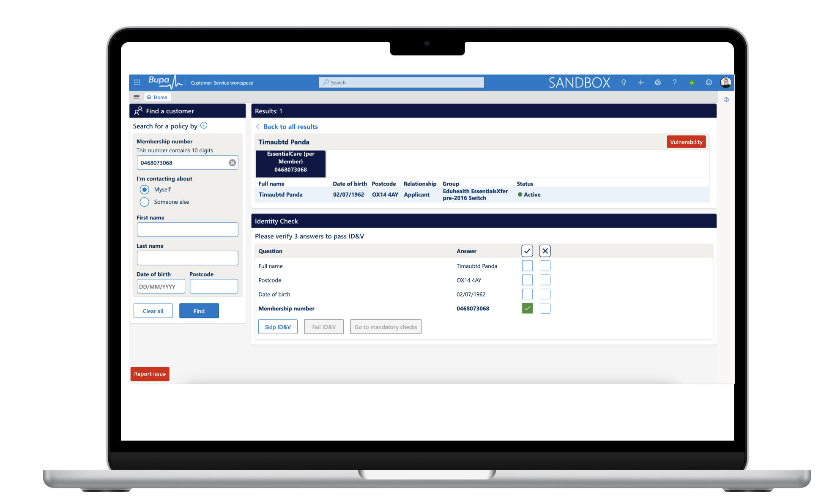
Task: Click the smiley feedback icon
Action: tap(709, 82)
